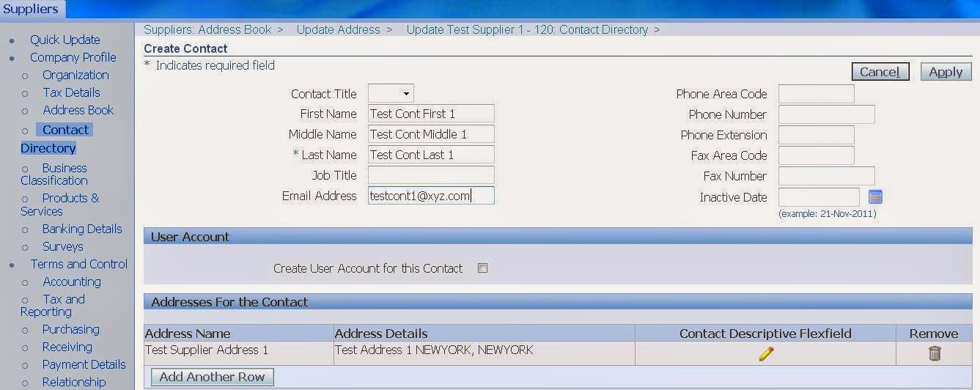
Task: Click the Phone Extension field
Action: click(817, 135)
